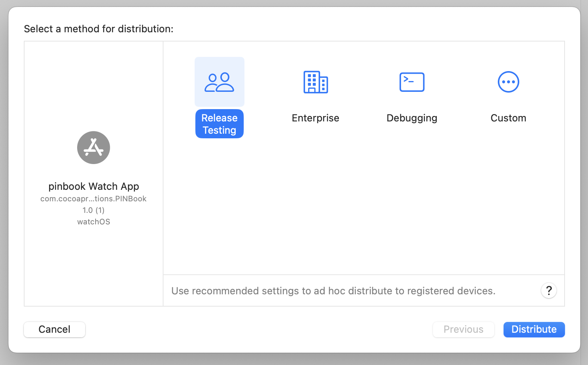Choose the Enterprise building icon

[x=315, y=82]
